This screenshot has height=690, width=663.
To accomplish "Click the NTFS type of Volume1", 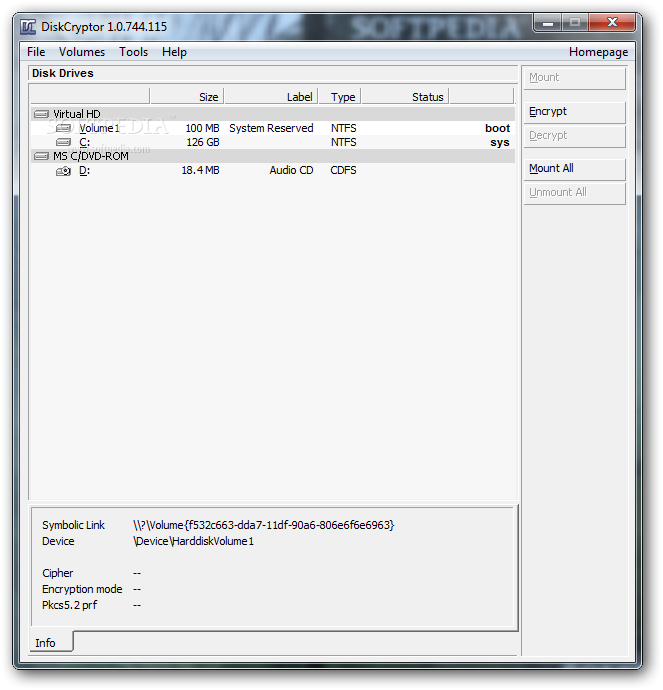I will point(344,128).
